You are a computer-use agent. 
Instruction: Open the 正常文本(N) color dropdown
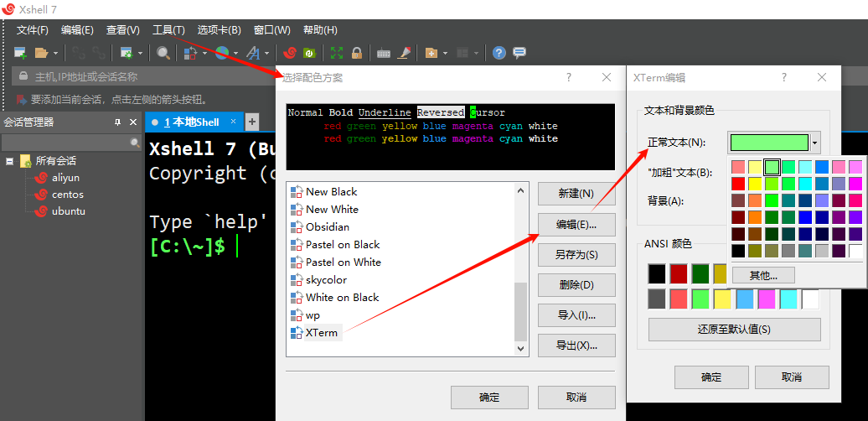(x=815, y=143)
